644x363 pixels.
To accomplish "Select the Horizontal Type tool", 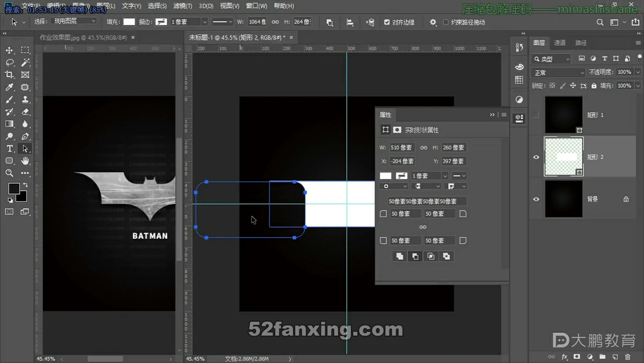I will 9,149.
